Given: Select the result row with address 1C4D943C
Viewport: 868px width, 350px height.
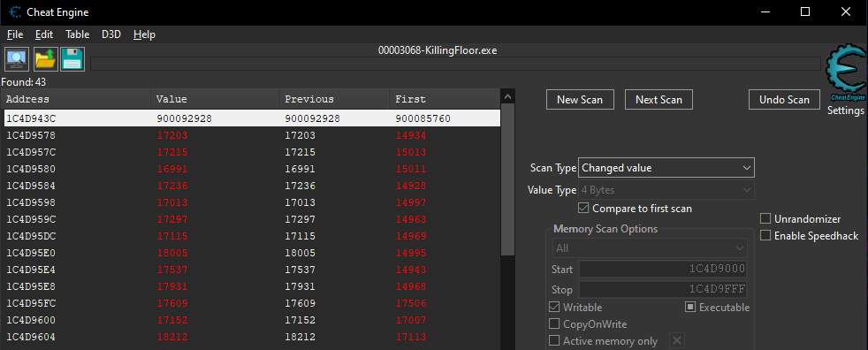Looking at the screenshot, I should [x=252, y=118].
